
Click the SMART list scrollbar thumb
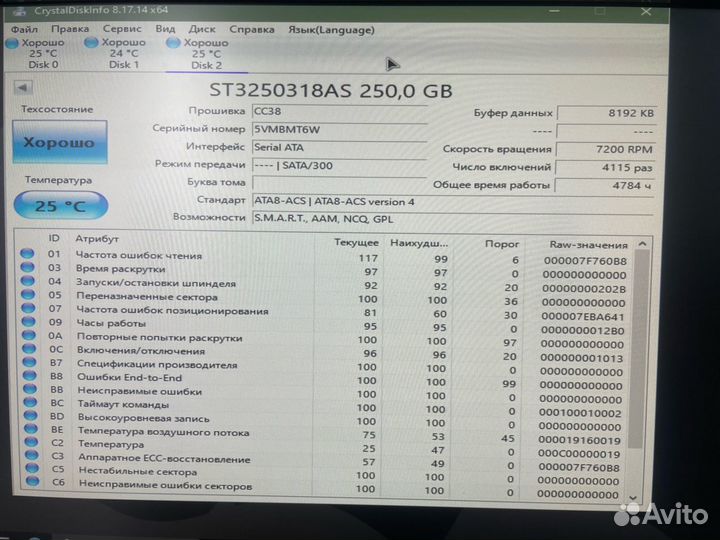point(636,349)
